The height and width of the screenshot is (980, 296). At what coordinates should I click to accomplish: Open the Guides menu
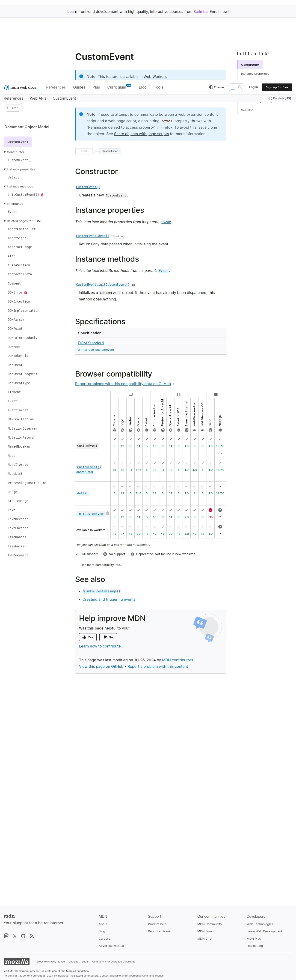click(x=79, y=87)
